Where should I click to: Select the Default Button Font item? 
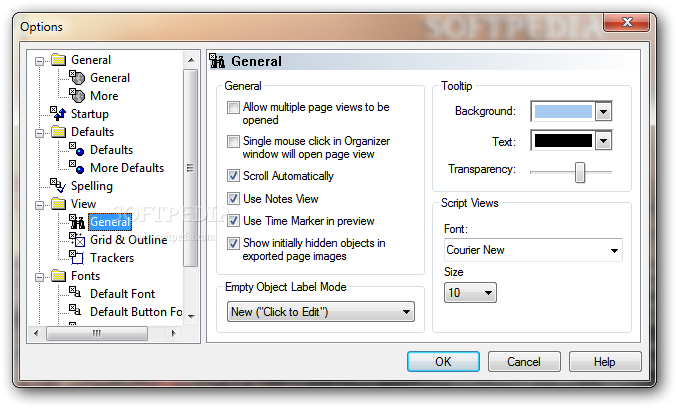tap(136, 312)
